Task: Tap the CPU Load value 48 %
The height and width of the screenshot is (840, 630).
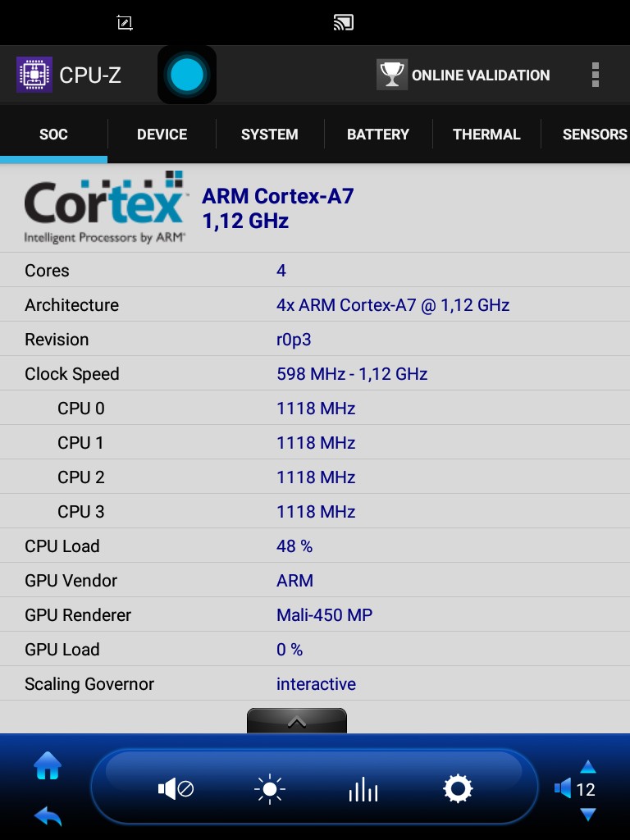Action: tap(294, 546)
